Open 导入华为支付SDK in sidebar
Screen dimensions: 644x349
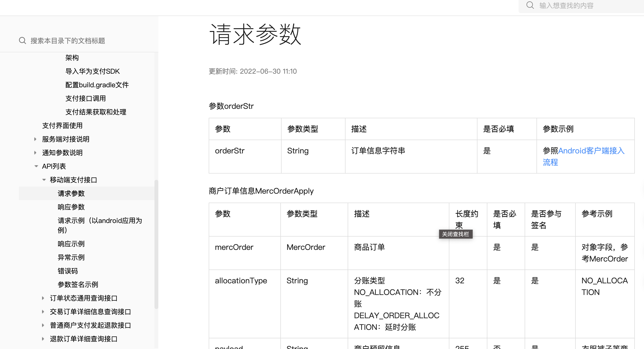coord(92,71)
